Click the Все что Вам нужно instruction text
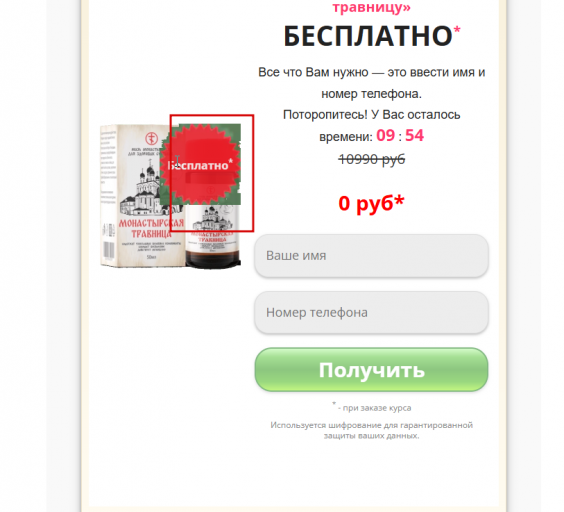564x512 pixels. point(372,83)
